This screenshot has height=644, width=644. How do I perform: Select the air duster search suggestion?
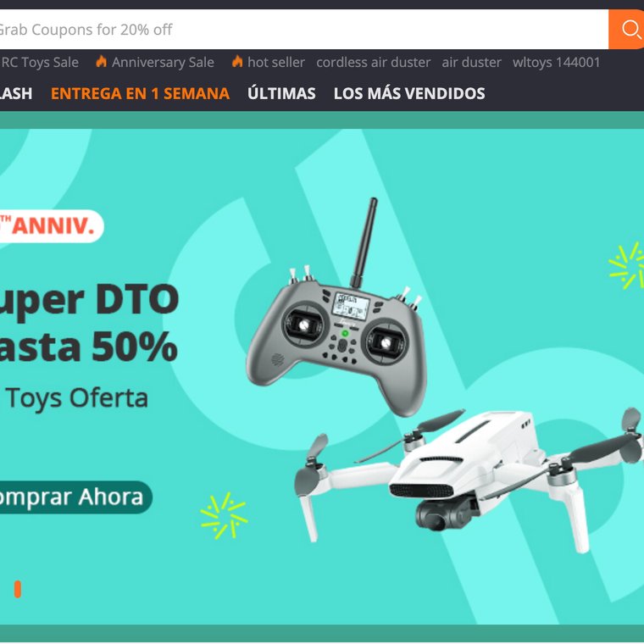tap(471, 63)
